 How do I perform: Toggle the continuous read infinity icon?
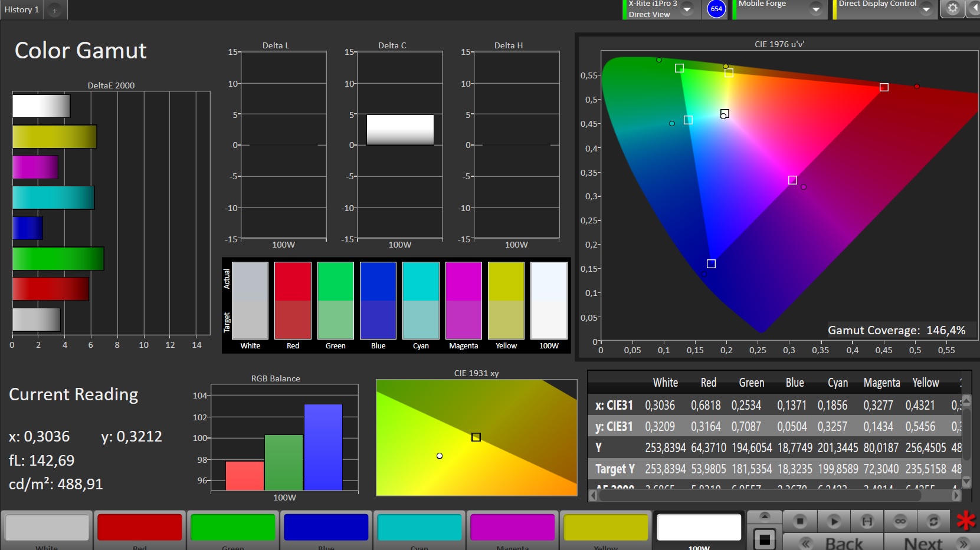(x=900, y=521)
